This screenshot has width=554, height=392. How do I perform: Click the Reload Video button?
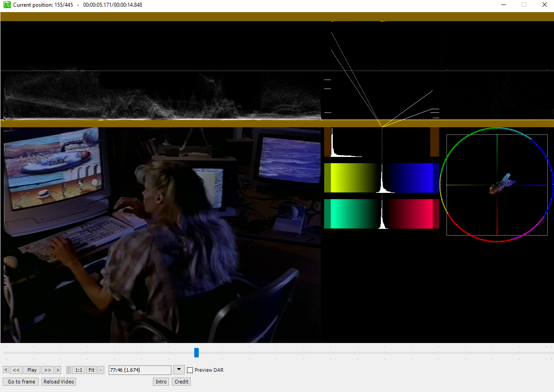(x=58, y=382)
